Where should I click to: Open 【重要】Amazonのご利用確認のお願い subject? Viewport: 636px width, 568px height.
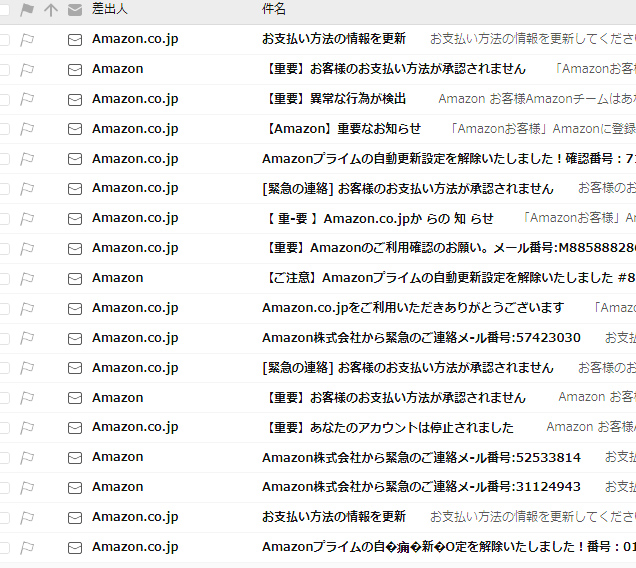point(449,248)
